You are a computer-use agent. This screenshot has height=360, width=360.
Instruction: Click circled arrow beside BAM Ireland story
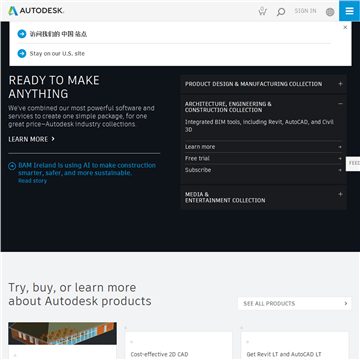[12, 166]
